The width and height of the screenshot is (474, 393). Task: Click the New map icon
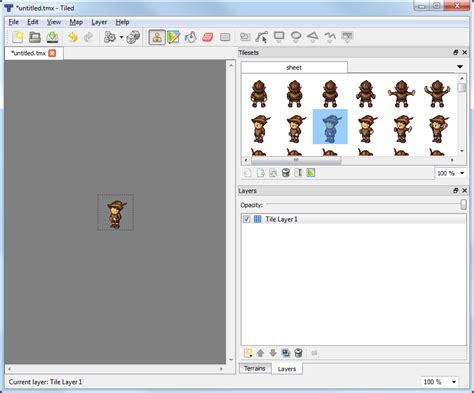pyautogui.click(x=18, y=37)
